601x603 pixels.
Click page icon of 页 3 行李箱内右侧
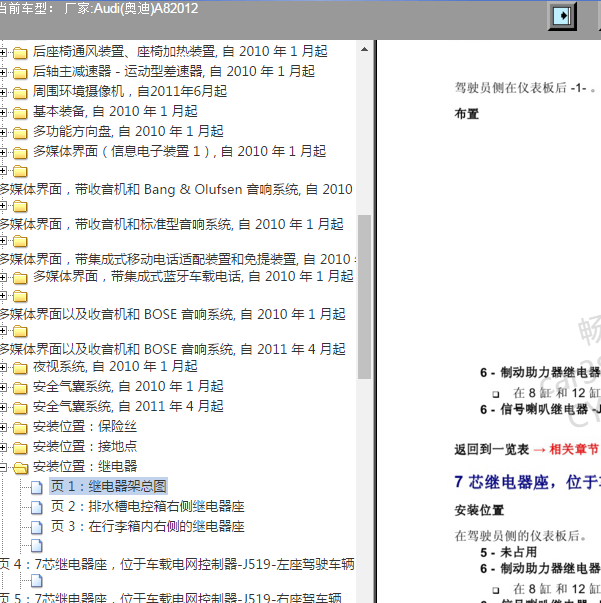point(37,527)
